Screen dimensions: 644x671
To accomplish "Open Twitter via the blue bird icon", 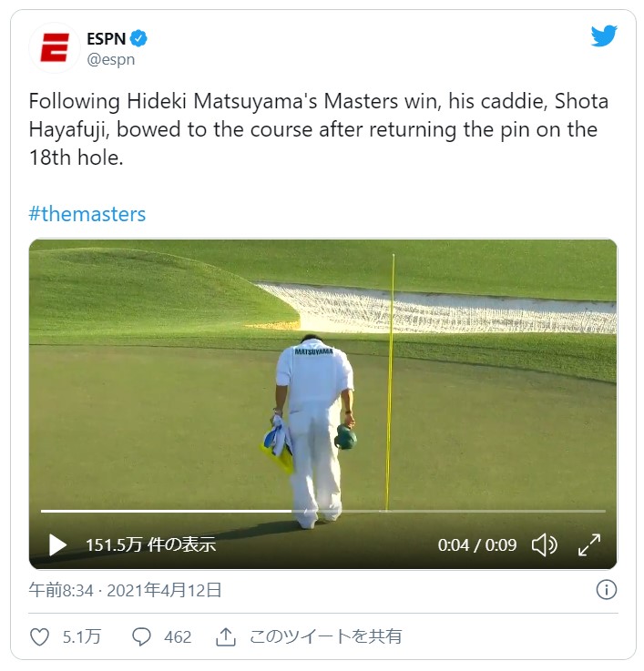I will [604, 36].
